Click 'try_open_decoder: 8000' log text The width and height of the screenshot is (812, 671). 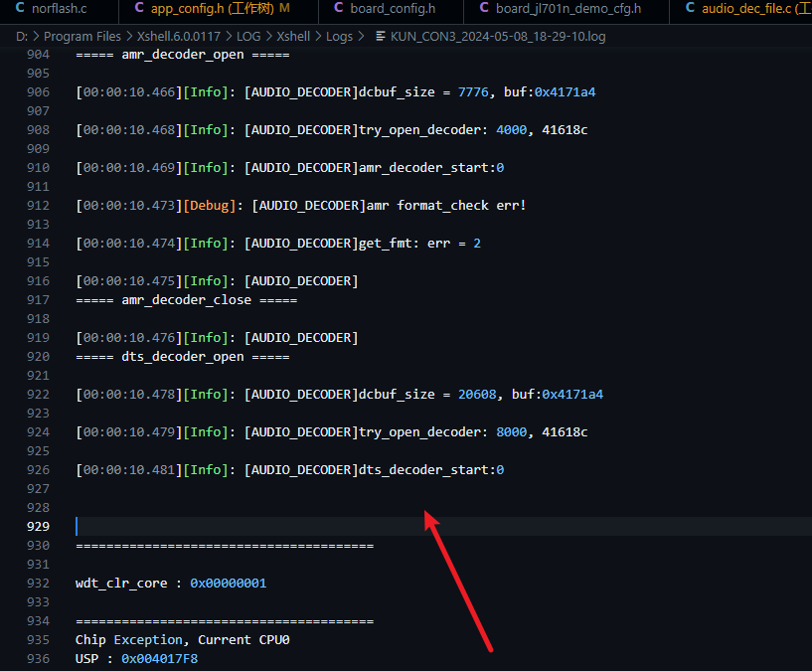pyautogui.click(x=442, y=432)
